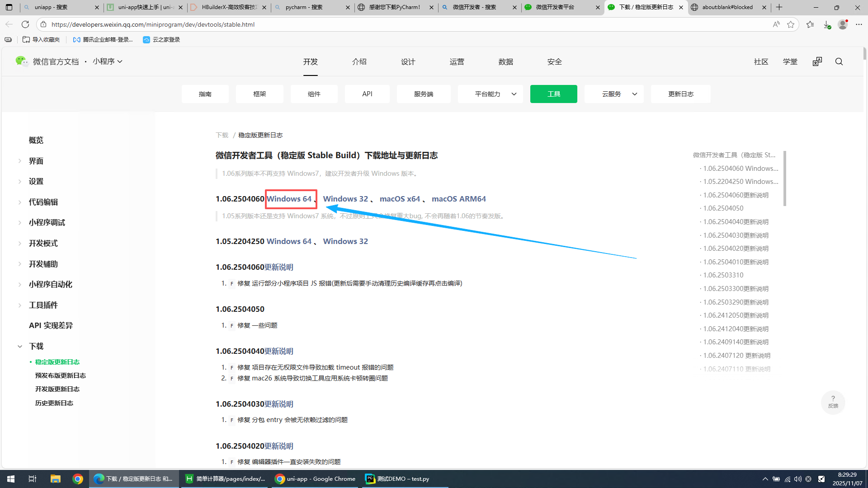868x488 pixels.
Task: Open PyCharm 测试DEMO in taskbar
Action: [398, 479]
